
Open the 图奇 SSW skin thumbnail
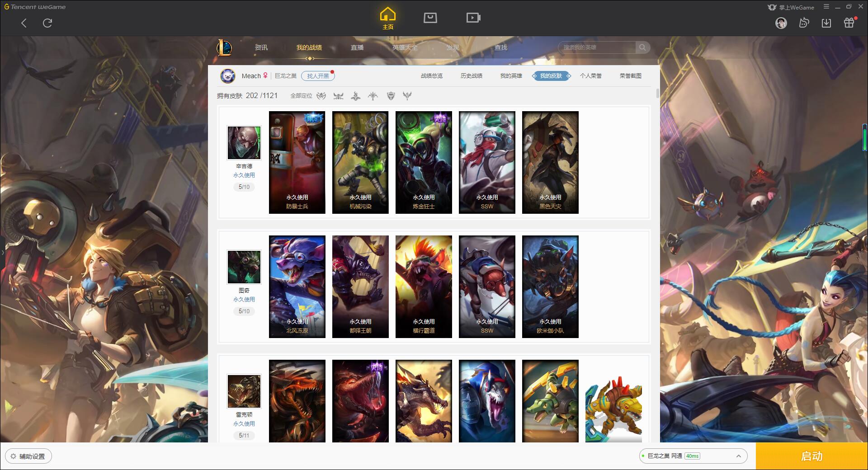487,287
